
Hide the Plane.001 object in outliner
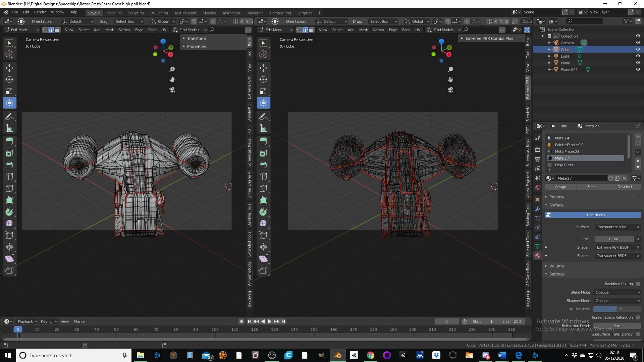click(638, 69)
